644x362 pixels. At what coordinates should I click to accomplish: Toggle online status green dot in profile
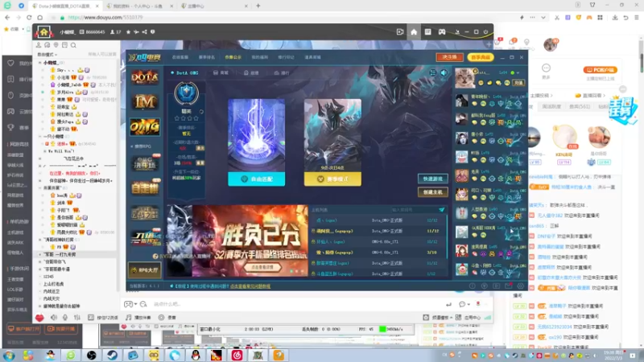click(x=512, y=72)
